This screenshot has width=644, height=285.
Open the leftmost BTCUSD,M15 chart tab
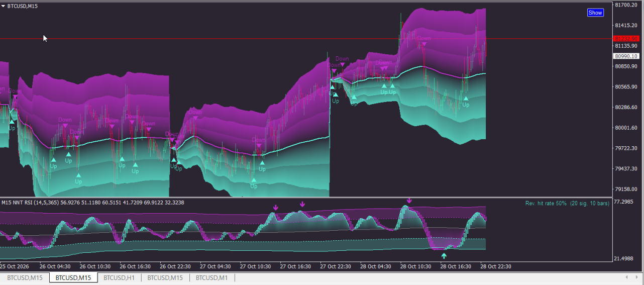(25, 277)
